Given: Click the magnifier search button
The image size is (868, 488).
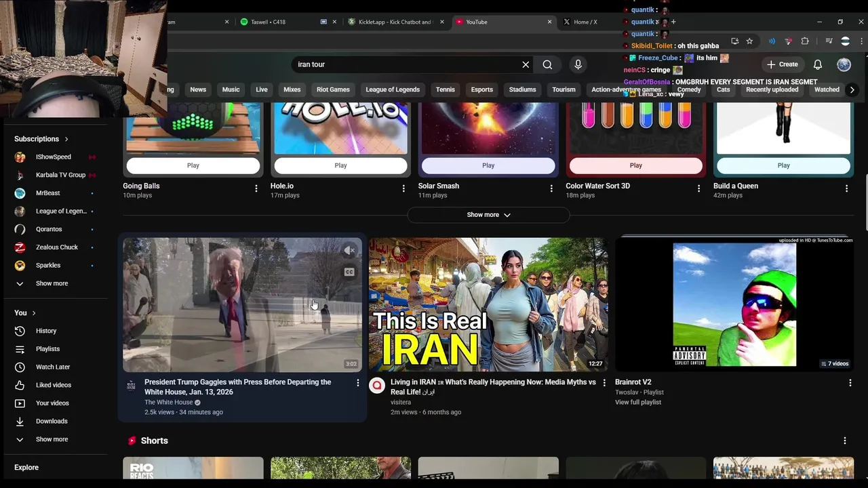Looking at the screenshot, I should [x=547, y=64].
